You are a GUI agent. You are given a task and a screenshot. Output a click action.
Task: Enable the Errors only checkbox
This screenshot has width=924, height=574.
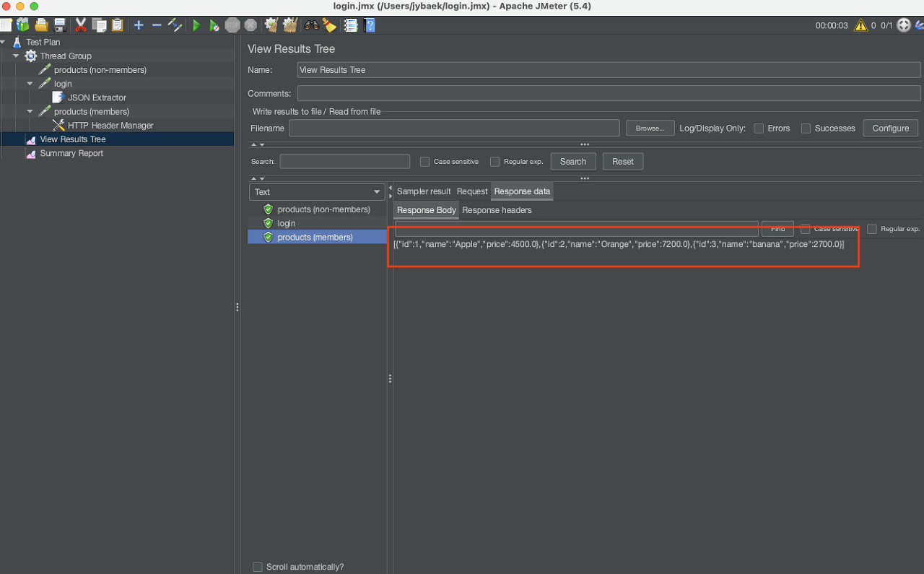click(759, 129)
